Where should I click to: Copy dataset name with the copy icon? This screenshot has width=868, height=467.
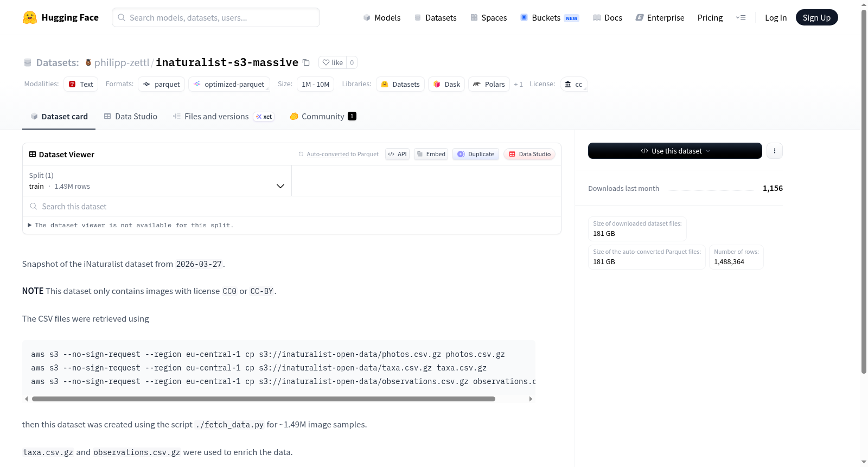[x=306, y=62]
